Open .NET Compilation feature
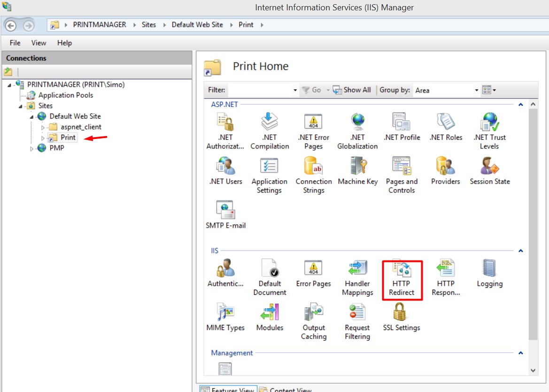 click(270, 131)
